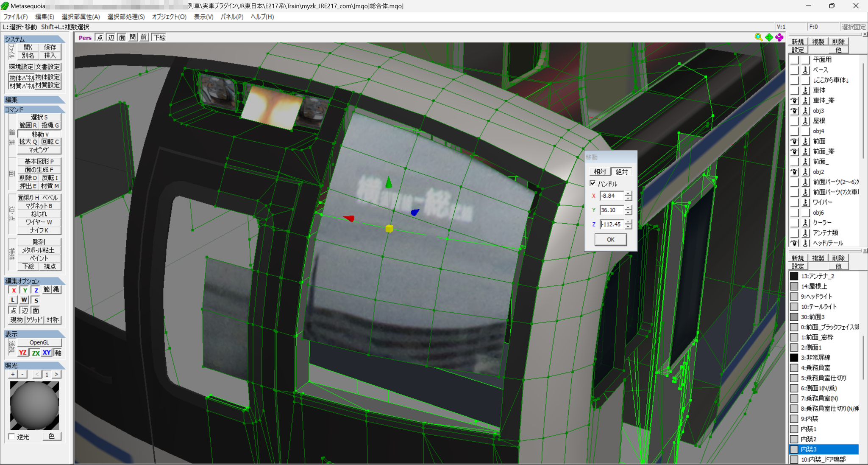Click the 3:非常扉線 black material swatch
This screenshot has width=868, height=465.
[x=794, y=358]
